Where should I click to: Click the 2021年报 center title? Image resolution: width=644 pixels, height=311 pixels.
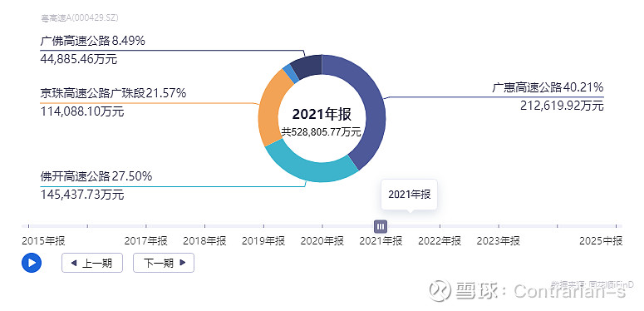pyautogui.click(x=322, y=115)
